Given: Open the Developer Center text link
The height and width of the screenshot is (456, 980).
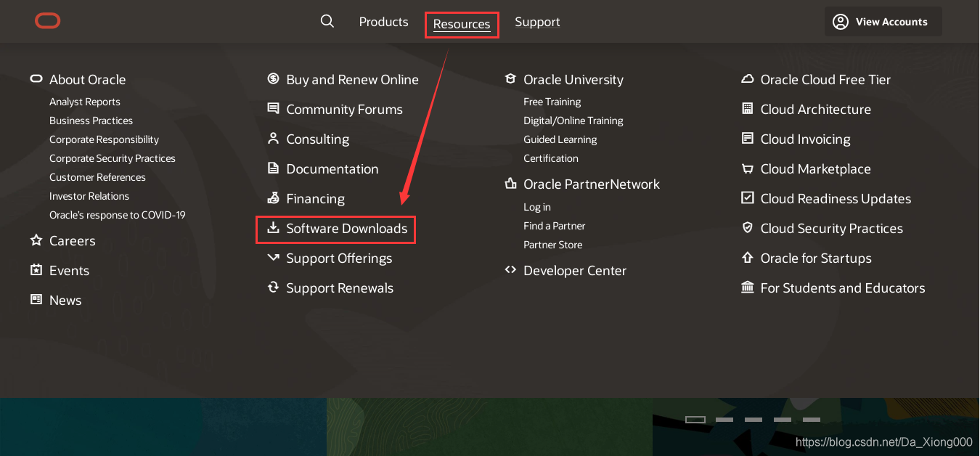Looking at the screenshot, I should tap(575, 270).
